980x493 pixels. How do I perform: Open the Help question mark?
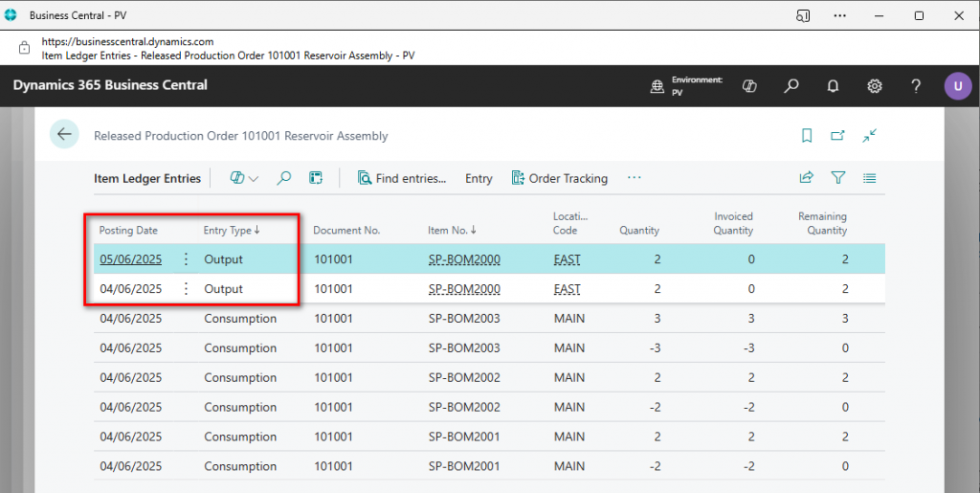pos(916,86)
